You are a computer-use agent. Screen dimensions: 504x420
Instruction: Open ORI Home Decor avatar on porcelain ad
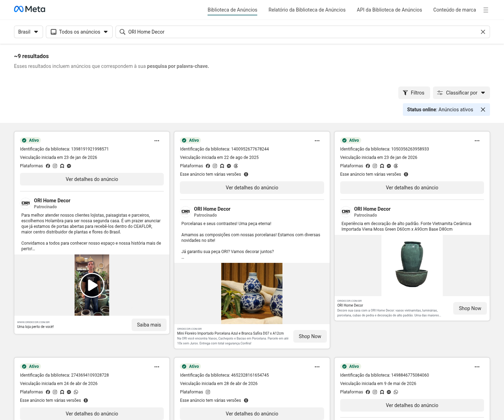coord(185,211)
